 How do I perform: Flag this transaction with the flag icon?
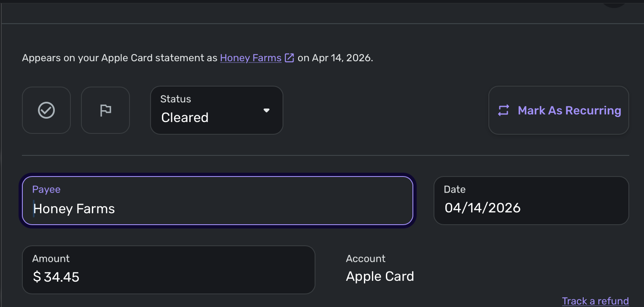[105, 110]
